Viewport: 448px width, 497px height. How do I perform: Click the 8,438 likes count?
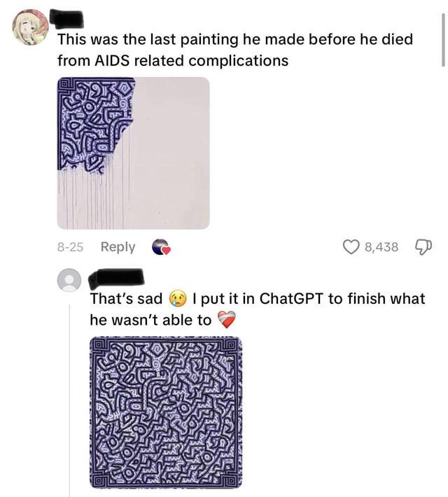(x=381, y=247)
